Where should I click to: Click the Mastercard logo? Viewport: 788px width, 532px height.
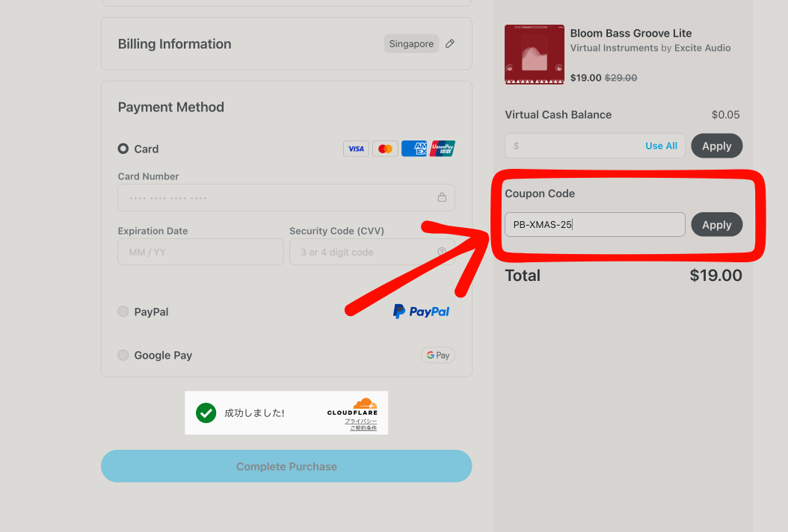[385, 149]
